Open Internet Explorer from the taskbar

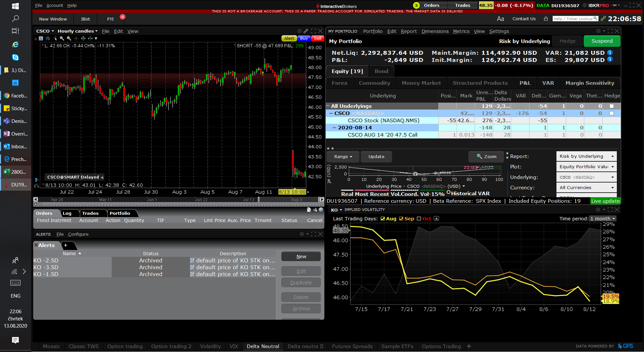point(15,44)
